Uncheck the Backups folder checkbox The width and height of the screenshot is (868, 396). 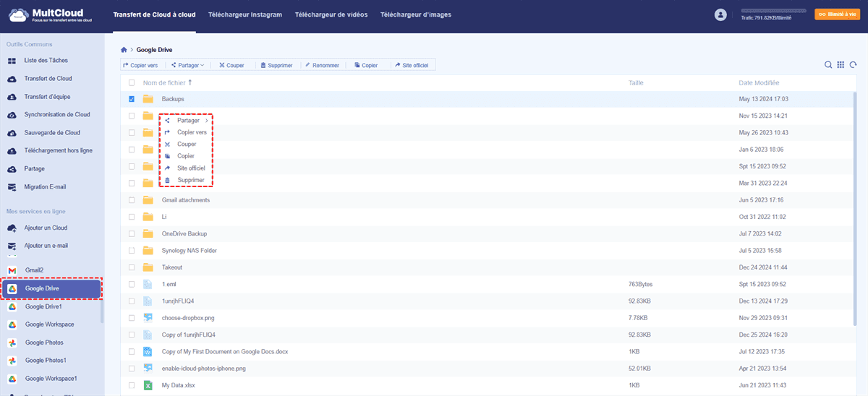[132, 99]
